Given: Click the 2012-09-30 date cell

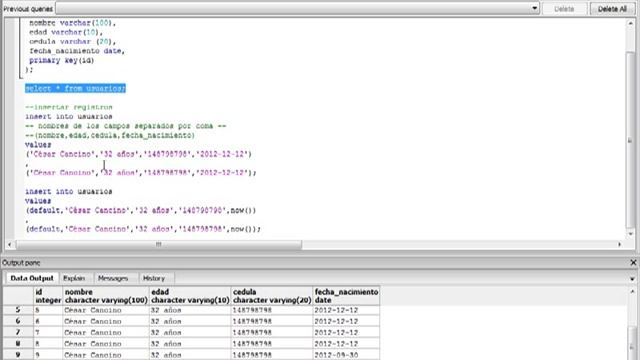Looking at the screenshot, I should pos(346,355).
